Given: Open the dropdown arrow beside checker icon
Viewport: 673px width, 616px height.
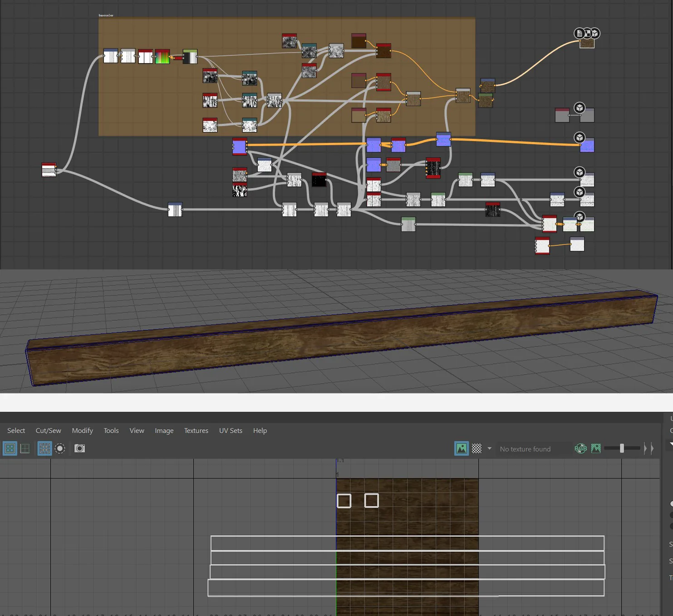Looking at the screenshot, I should 489,449.
